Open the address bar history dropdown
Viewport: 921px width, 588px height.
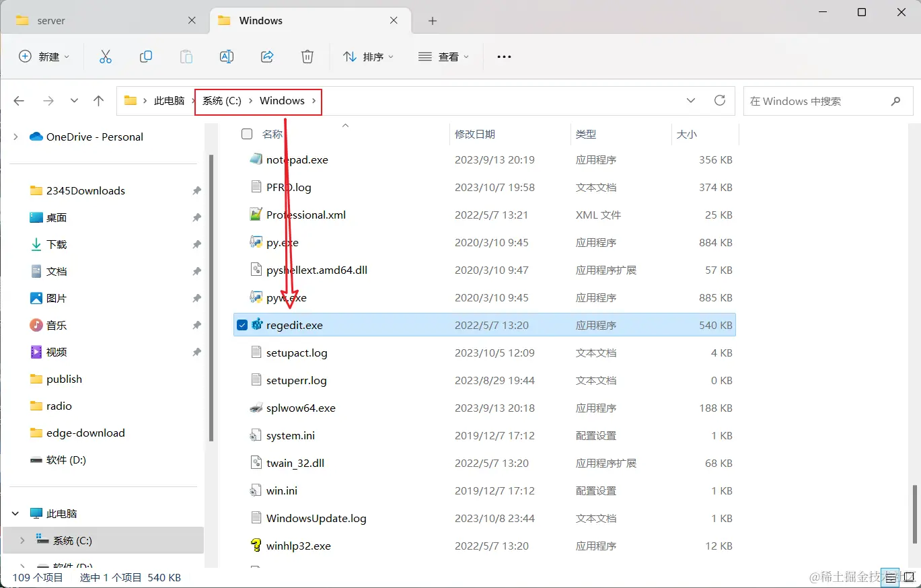(x=691, y=101)
